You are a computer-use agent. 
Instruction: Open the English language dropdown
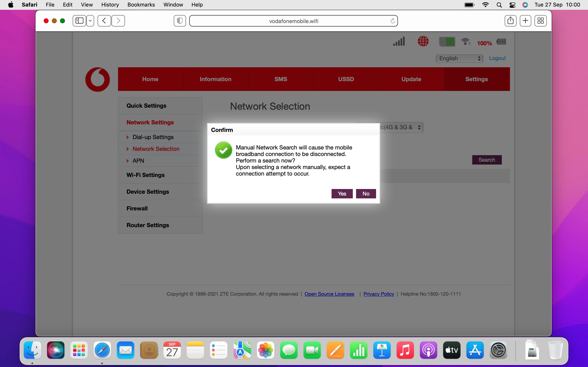coord(459,59)
